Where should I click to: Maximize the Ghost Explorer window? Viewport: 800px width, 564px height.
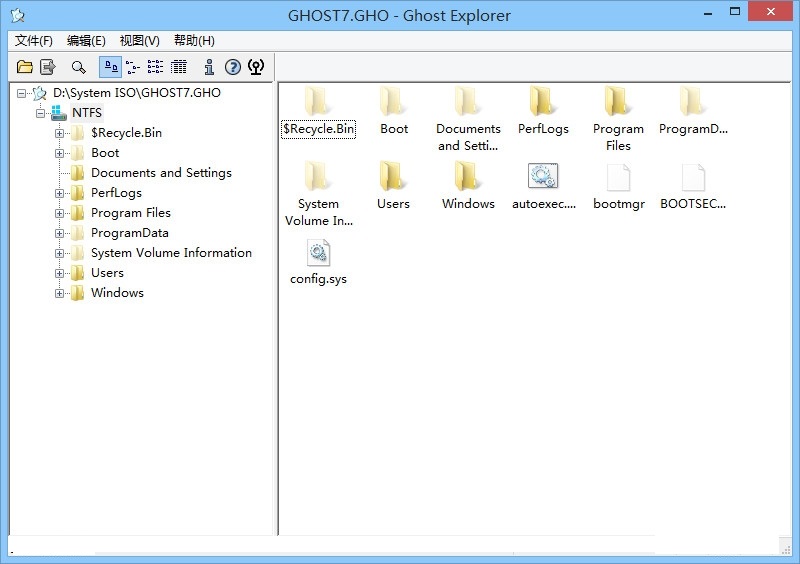coord(735,12)
